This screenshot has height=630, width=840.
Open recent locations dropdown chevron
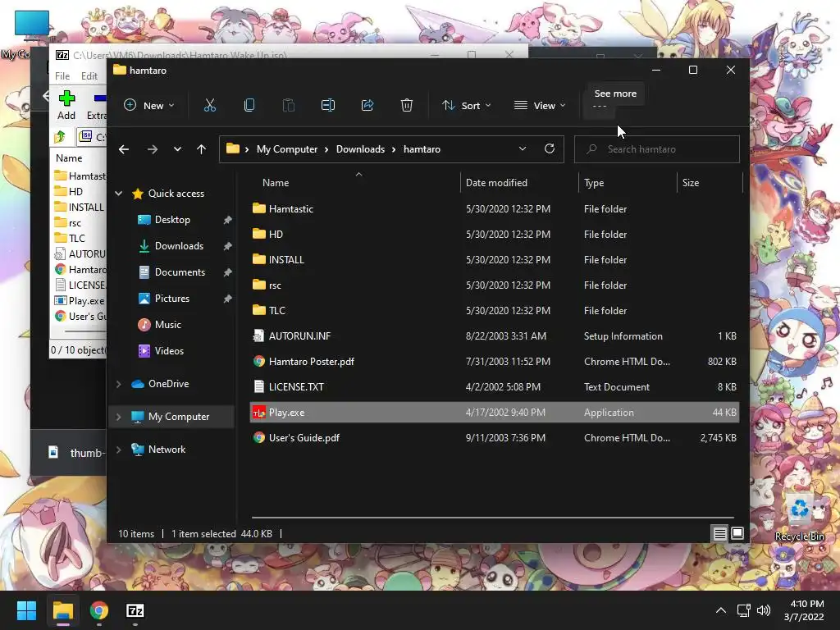(177, 149)
